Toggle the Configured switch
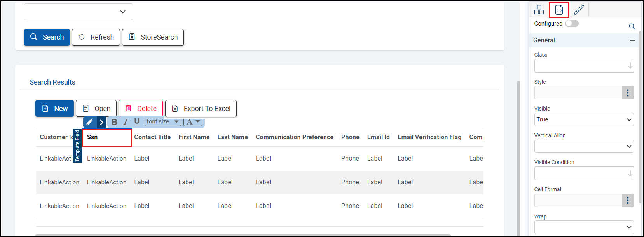 pos(572,24)
